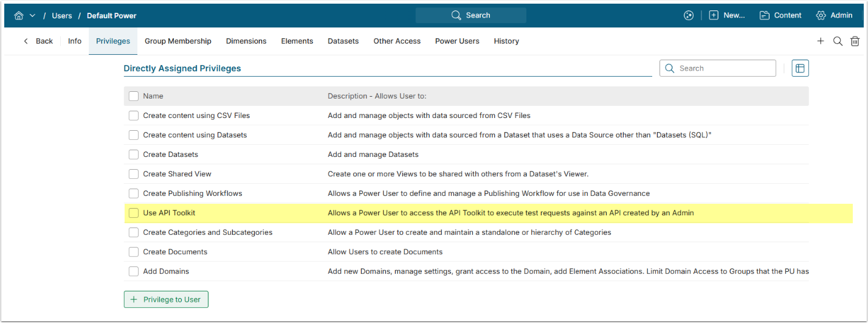Click the Privilege to User button
Screen dimensions: 868x323
tap(166, 299)
